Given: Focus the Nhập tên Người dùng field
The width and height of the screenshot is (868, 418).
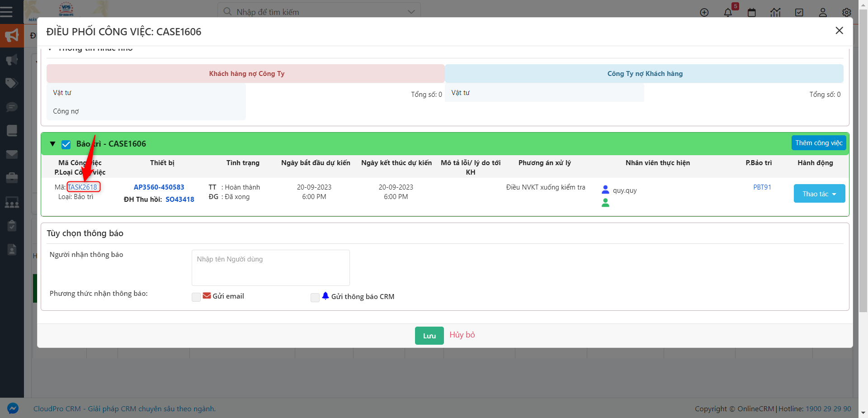Looking at the screenshot, I should pos(271,268).
